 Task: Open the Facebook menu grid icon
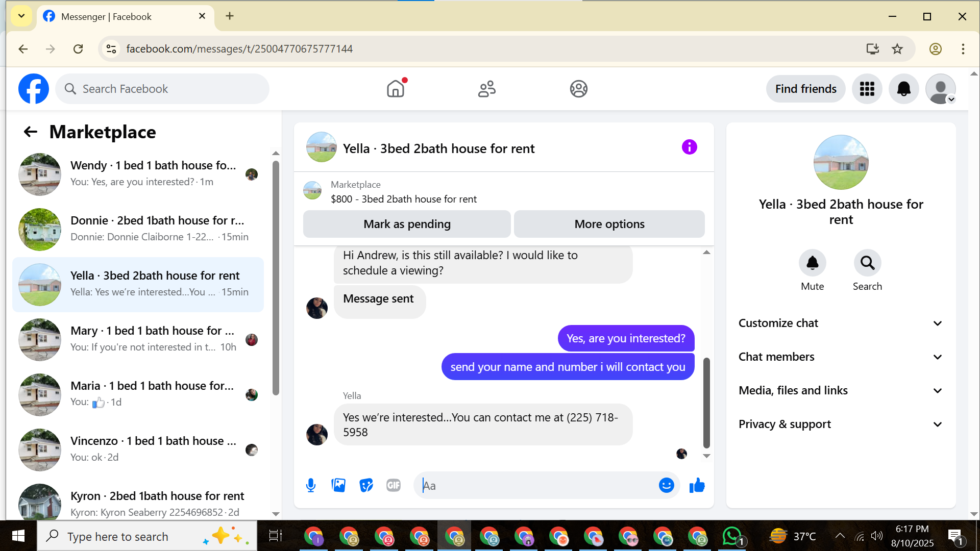tap(867, 89)
